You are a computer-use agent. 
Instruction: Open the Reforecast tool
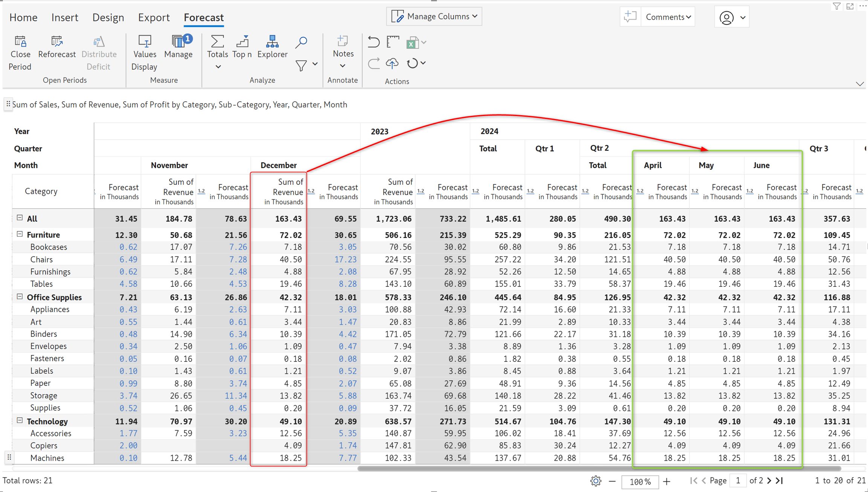[57, 47]
